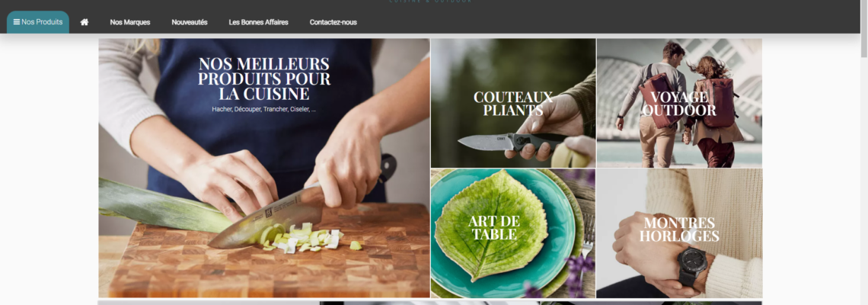Open the Nouveautés menu item
This screenshot has height=305, width=868.
(x=190, y=22)
